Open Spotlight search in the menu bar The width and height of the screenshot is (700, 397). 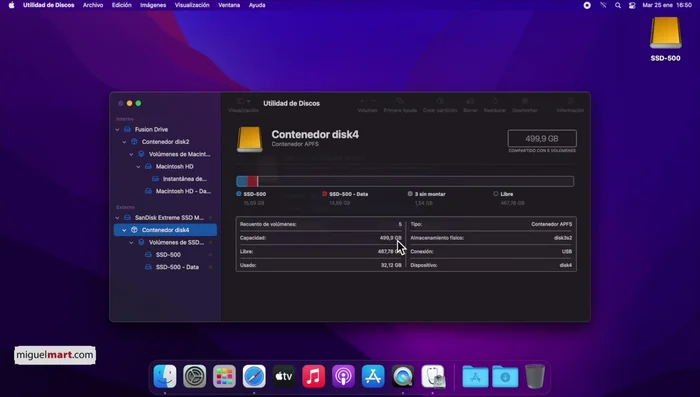tap(618, 5)
